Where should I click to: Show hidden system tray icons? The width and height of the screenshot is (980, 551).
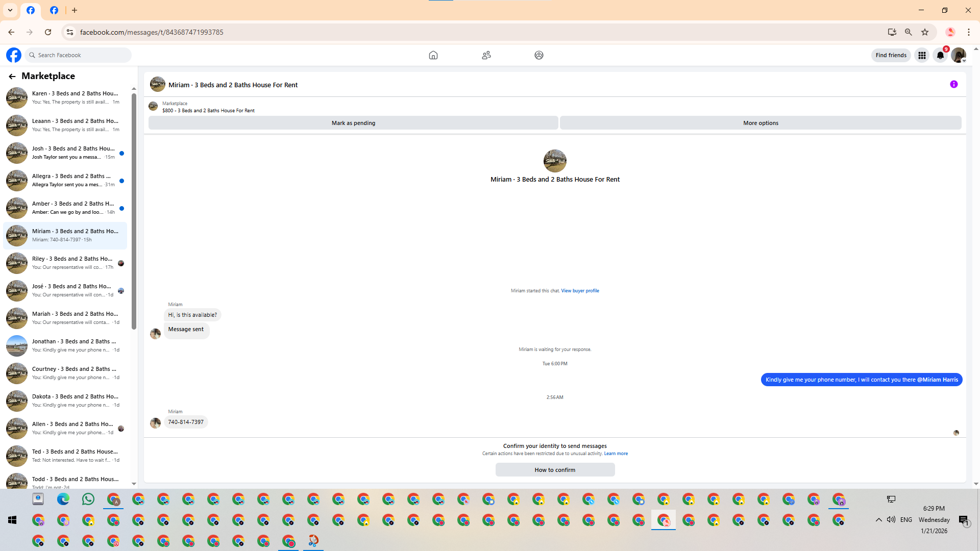click(x=878, y=520)
